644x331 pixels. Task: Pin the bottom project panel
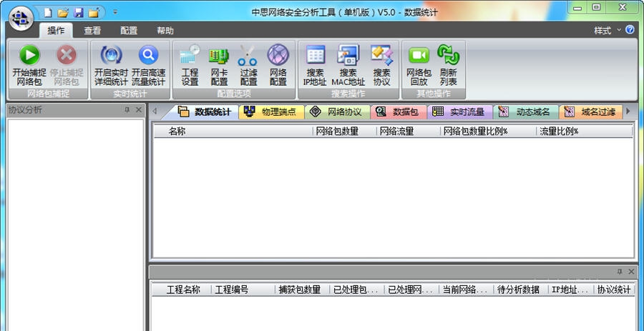click(620, 272)
